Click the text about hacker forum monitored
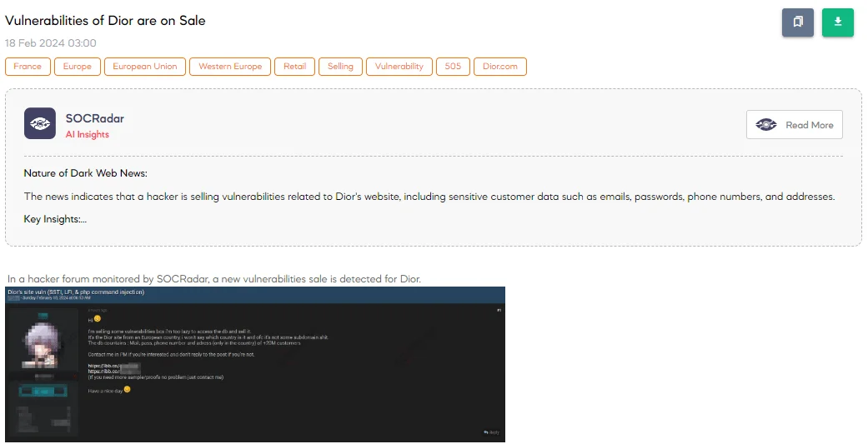 (214, 279)
